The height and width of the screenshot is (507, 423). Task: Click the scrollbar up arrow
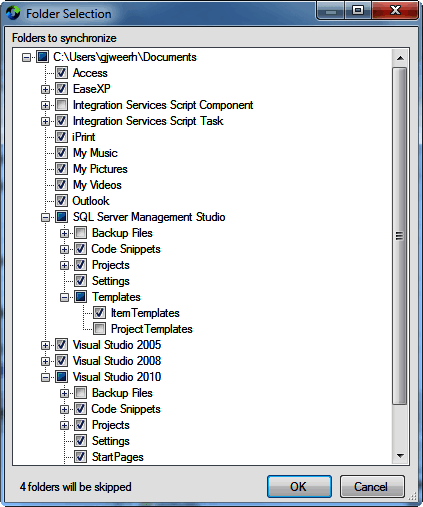(400, 58)
